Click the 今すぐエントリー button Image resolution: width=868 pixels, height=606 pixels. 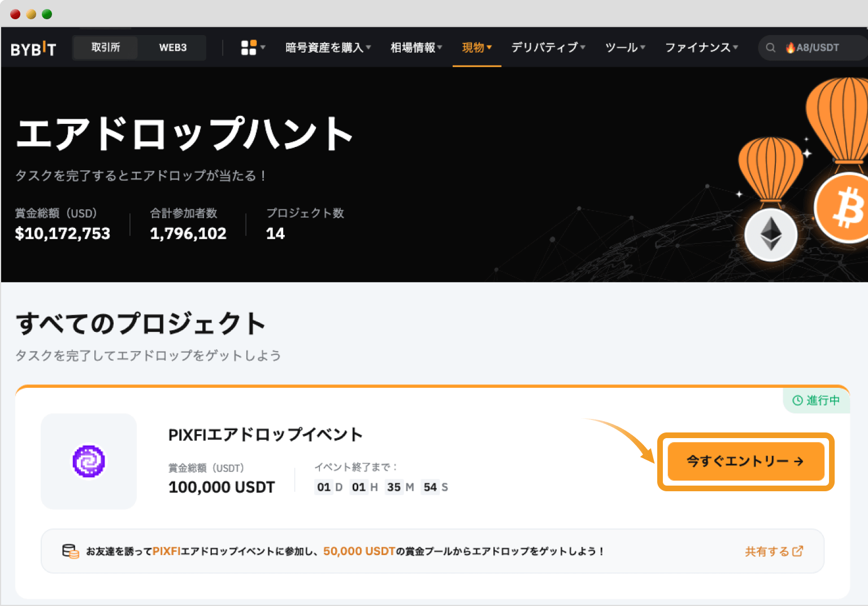[x=746, y=461]
